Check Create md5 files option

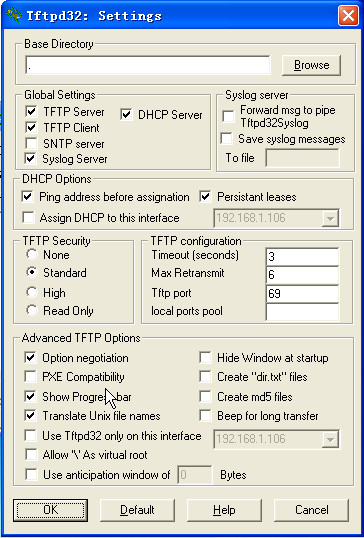pos(205,396)
